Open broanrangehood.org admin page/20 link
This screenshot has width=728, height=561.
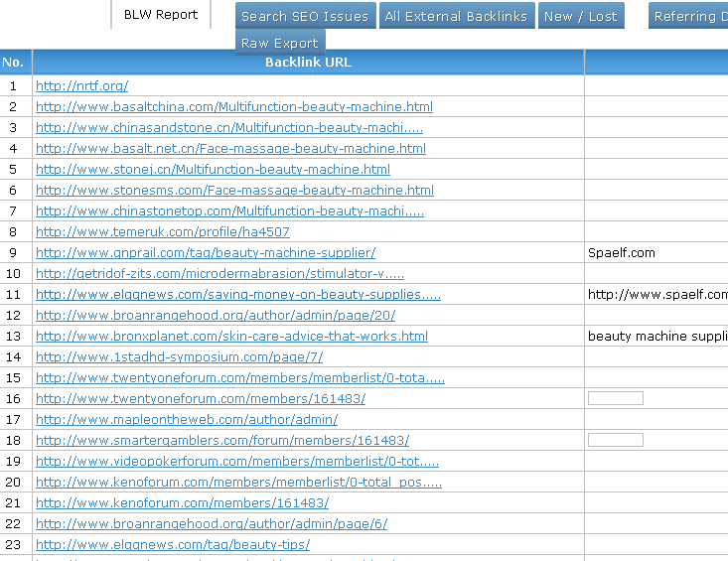[216, 316]
